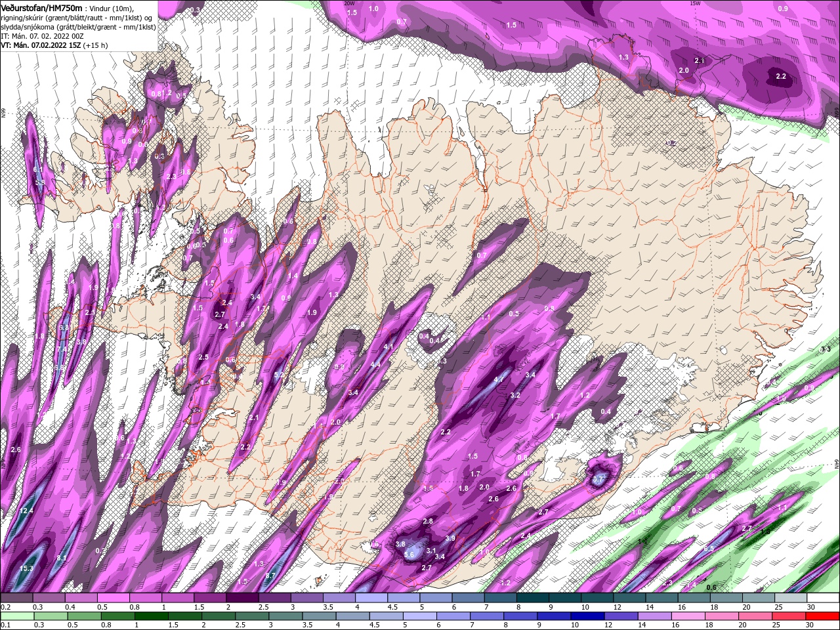Click the 20W longitude label
840x630 pixels.
coord(349,3)
